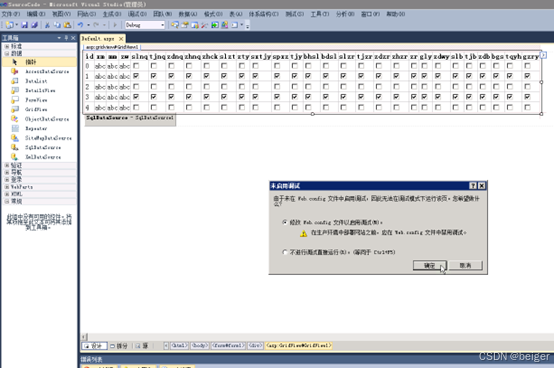
Task: Select XmlDataSource control icon
Action: pos(14,157)
